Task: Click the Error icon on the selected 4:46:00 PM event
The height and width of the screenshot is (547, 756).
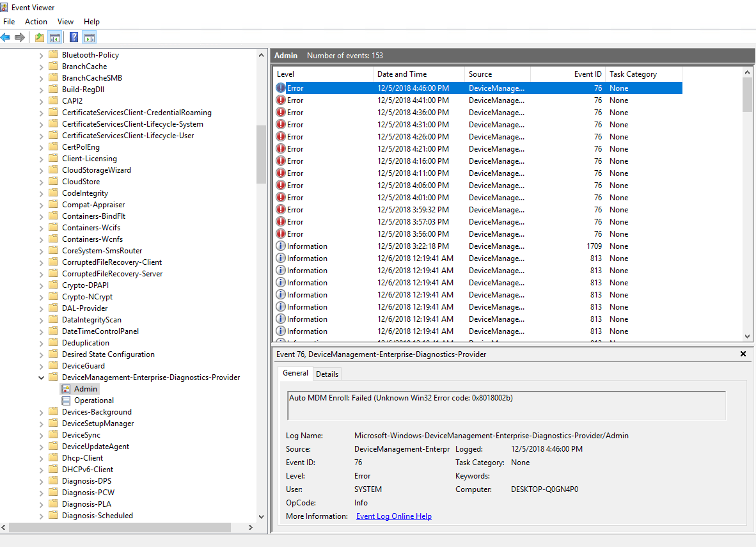Action: (280, 88)
